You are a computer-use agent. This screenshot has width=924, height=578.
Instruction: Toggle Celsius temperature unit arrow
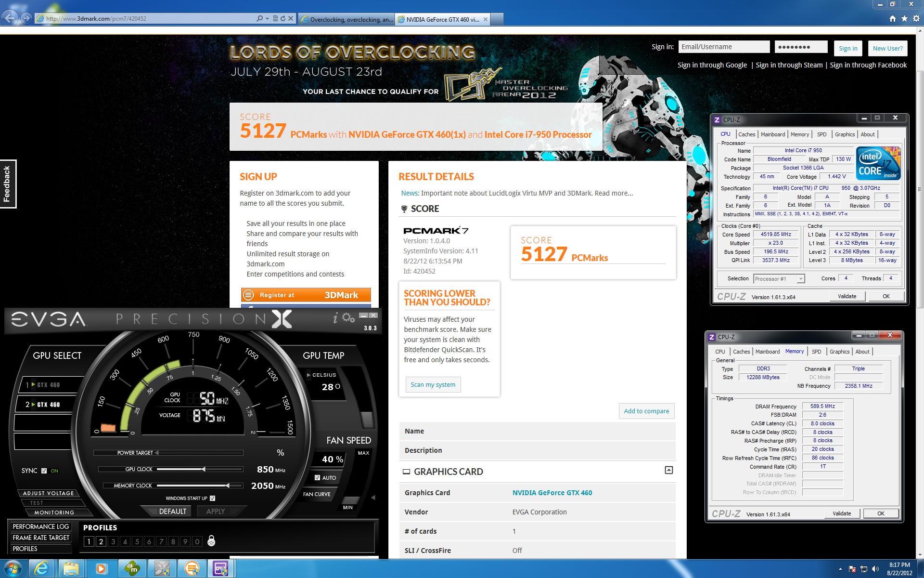click(x=308, y=375)
